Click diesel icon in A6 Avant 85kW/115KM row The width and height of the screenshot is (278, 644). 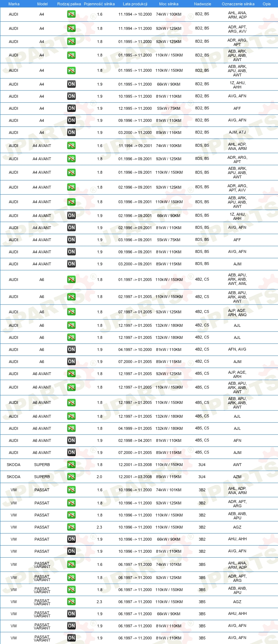point(71,453)
